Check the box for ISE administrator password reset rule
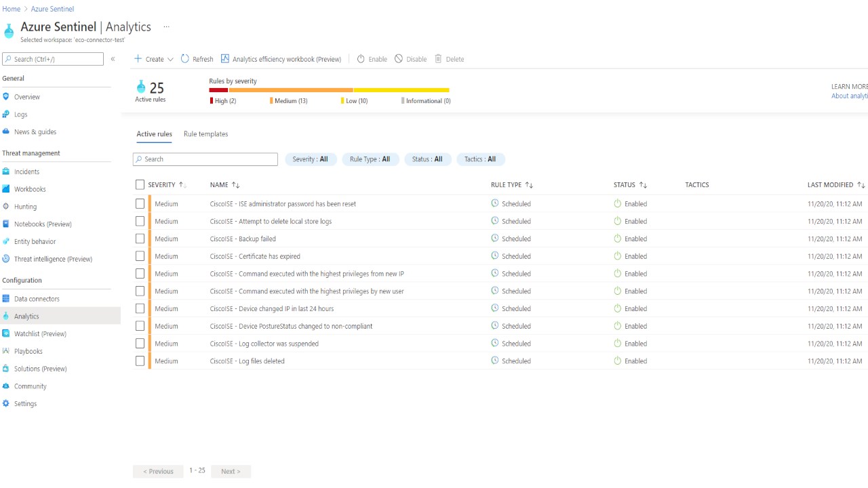This screenshot has height=488, width=868. (x=140, y=203)
